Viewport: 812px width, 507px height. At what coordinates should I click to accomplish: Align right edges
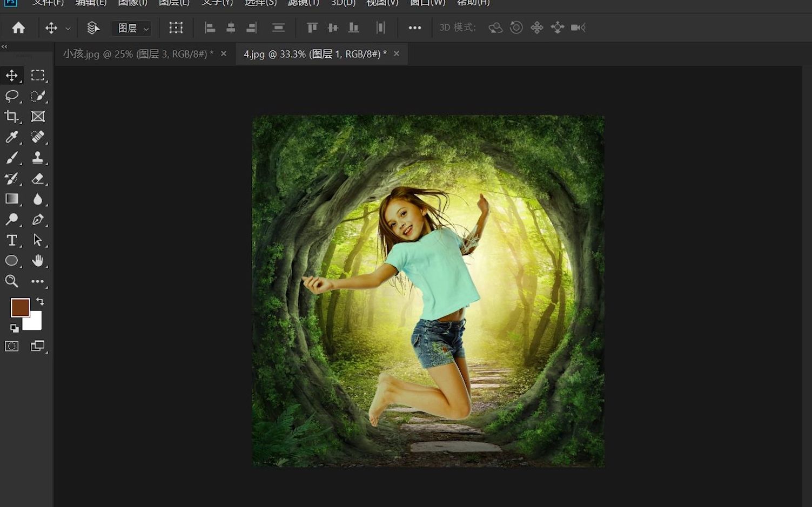tap(251, 28)
